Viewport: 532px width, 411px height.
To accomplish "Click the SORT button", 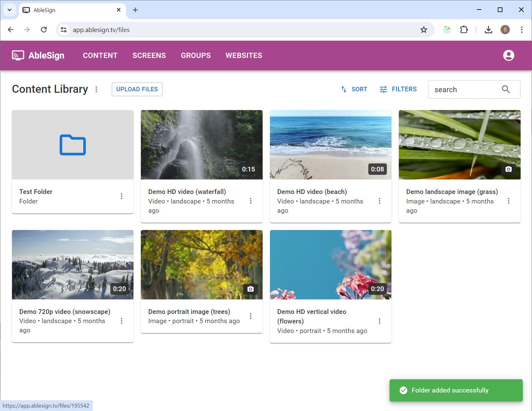I will point(354,89).
